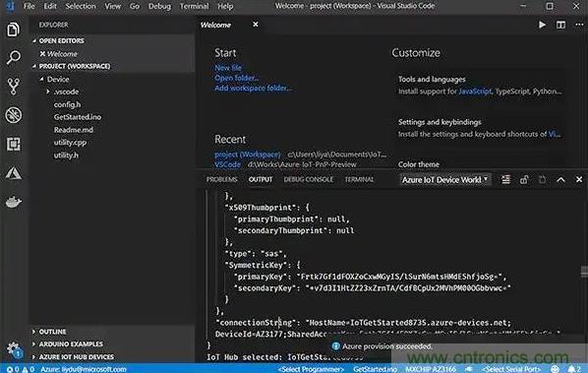The width and height of the screenshot is (588, 373).
Task: Click the New file link
Action: point(228,68)
